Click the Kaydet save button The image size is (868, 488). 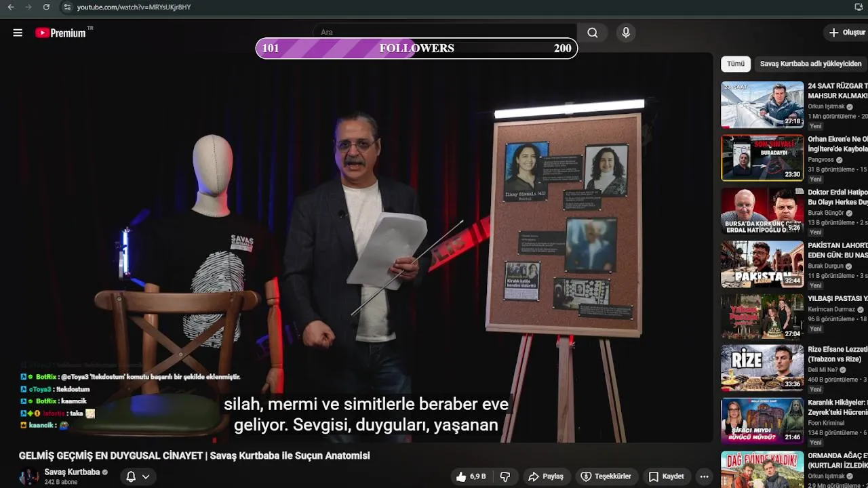[x=666, y=476]
